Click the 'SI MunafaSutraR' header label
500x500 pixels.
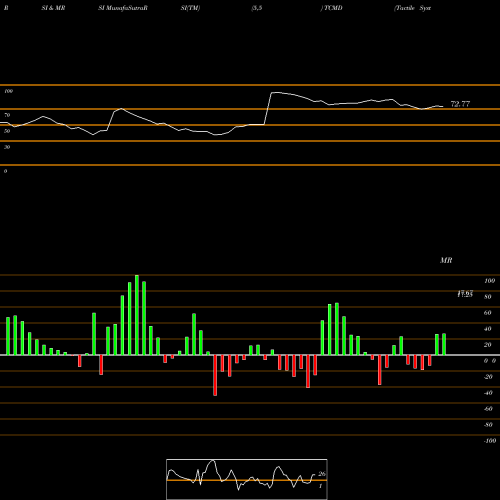click(x=123, y=8)
